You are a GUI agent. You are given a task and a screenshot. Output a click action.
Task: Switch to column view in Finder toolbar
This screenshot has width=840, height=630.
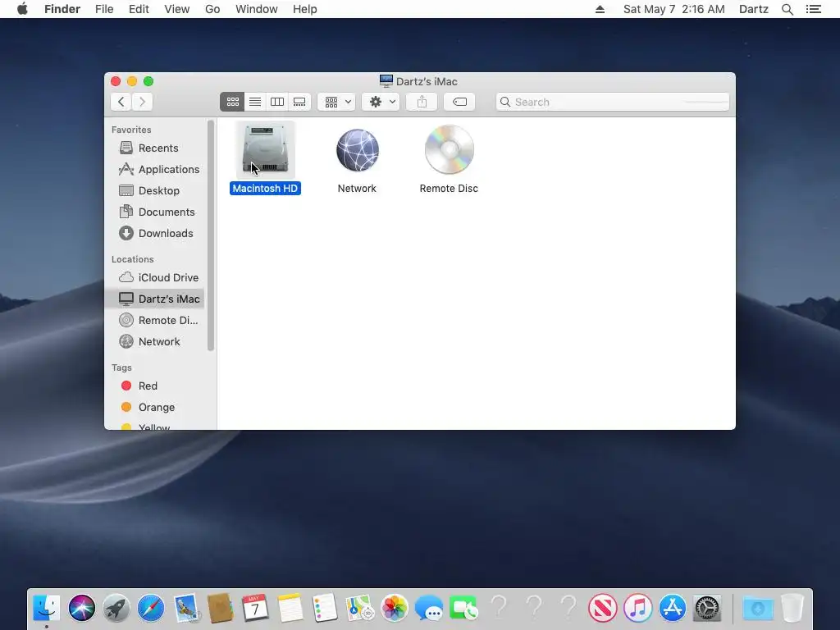tap(277, 102)
